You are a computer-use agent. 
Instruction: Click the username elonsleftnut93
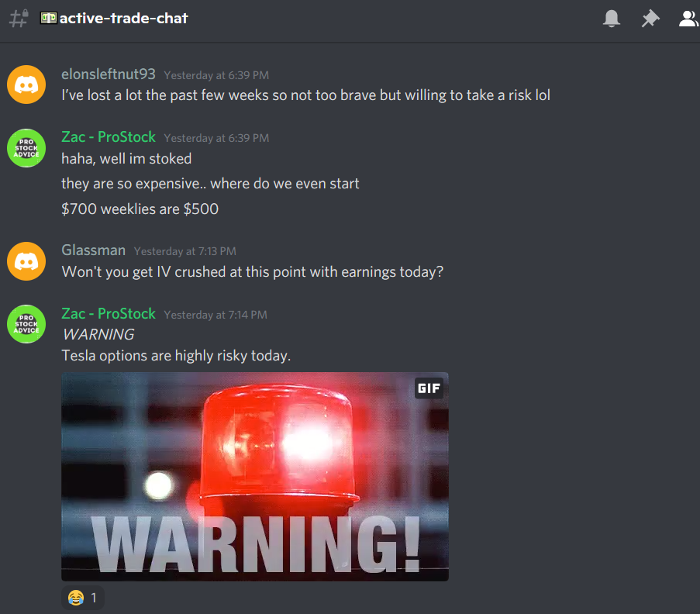[x=109, y=74]
